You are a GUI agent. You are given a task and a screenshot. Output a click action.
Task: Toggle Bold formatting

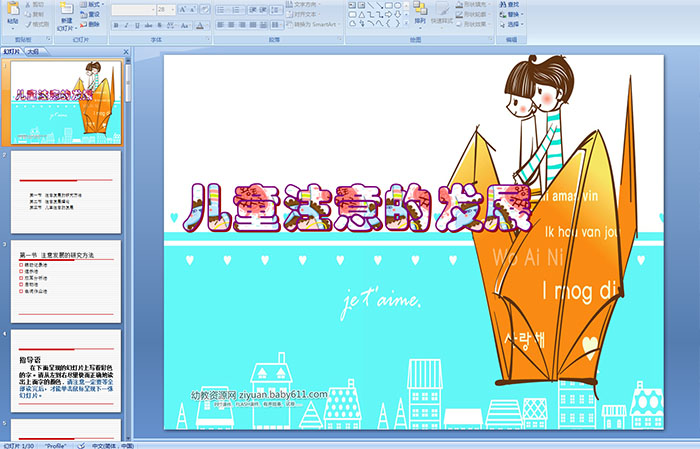[116, 25]
